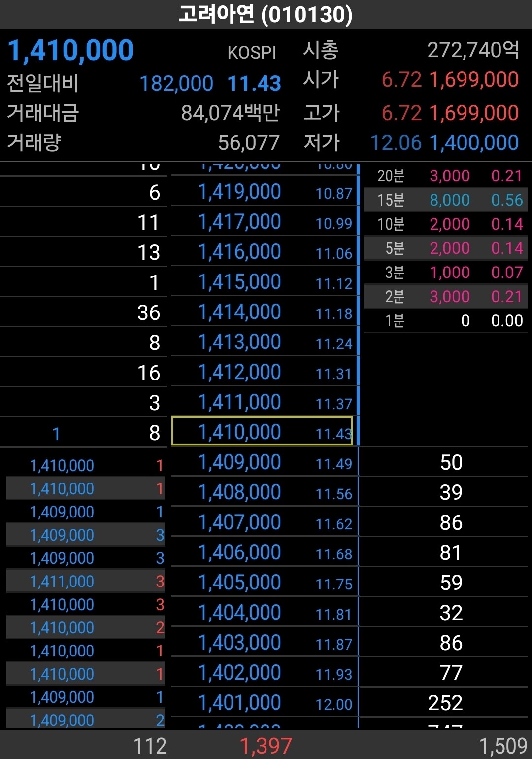The width and height of the screenshot is (532, 759).
Task: Tap the 1분 row showing 0
Action: coord(446,320)
